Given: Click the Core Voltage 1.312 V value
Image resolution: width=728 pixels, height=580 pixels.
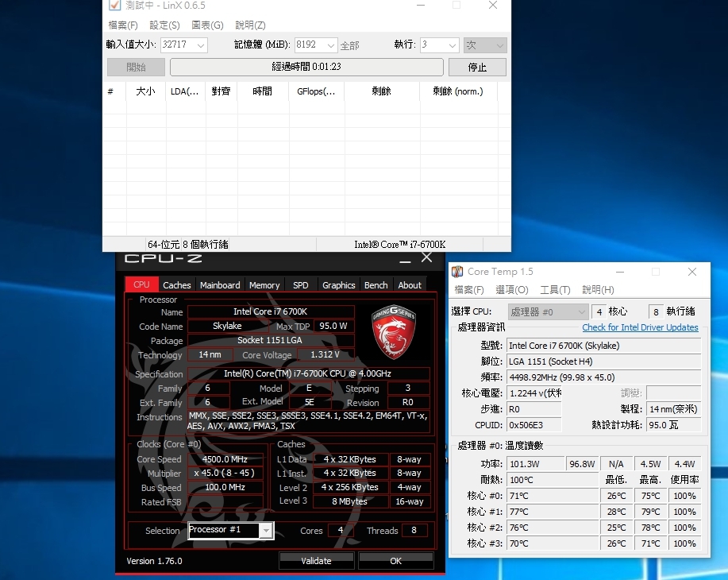Looking at the screenshot, I should pyautogui.click(x=325, y=354).
